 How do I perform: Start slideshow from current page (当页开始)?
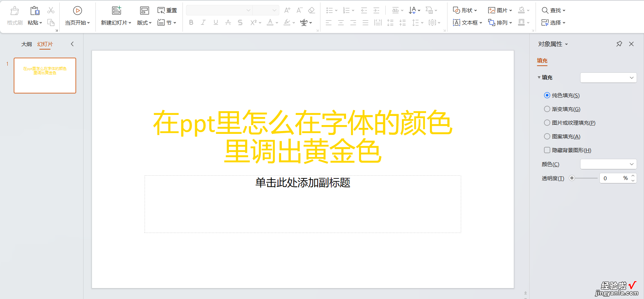(x=78, y=16)
